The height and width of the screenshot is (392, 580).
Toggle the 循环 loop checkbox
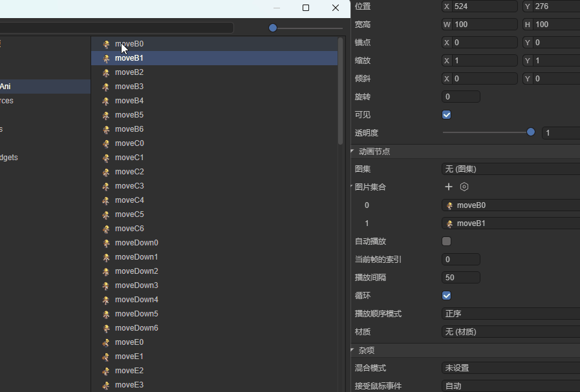(446, 295)
